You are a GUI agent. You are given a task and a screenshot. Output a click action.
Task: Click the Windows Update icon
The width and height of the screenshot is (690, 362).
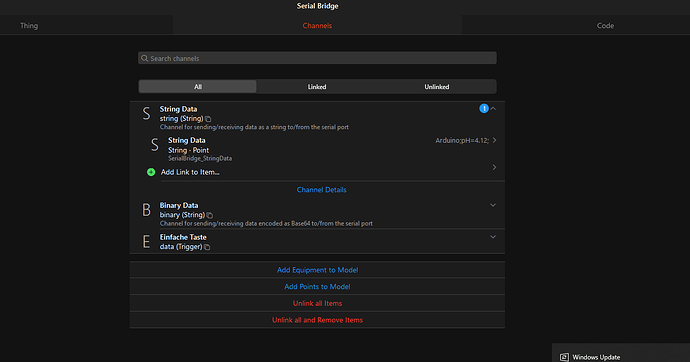(564, 357)
